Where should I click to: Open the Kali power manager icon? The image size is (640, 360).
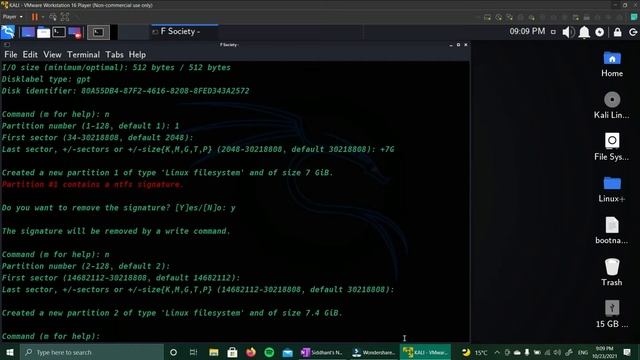point(600,32)
